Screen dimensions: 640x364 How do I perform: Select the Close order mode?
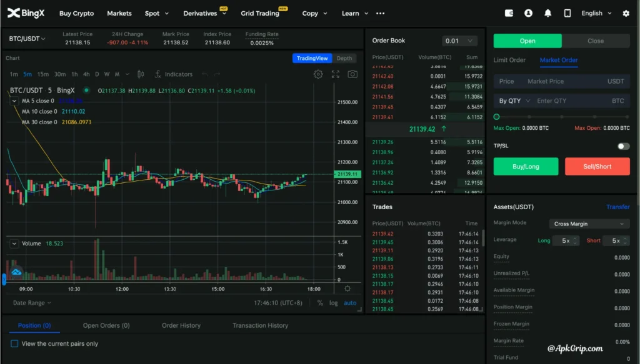tap(596, 41)
